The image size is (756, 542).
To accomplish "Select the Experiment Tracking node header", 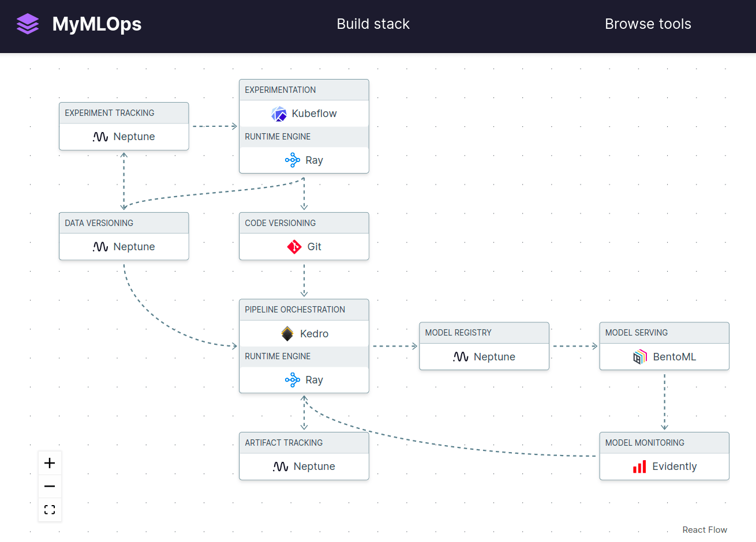I will pos(123,113).
